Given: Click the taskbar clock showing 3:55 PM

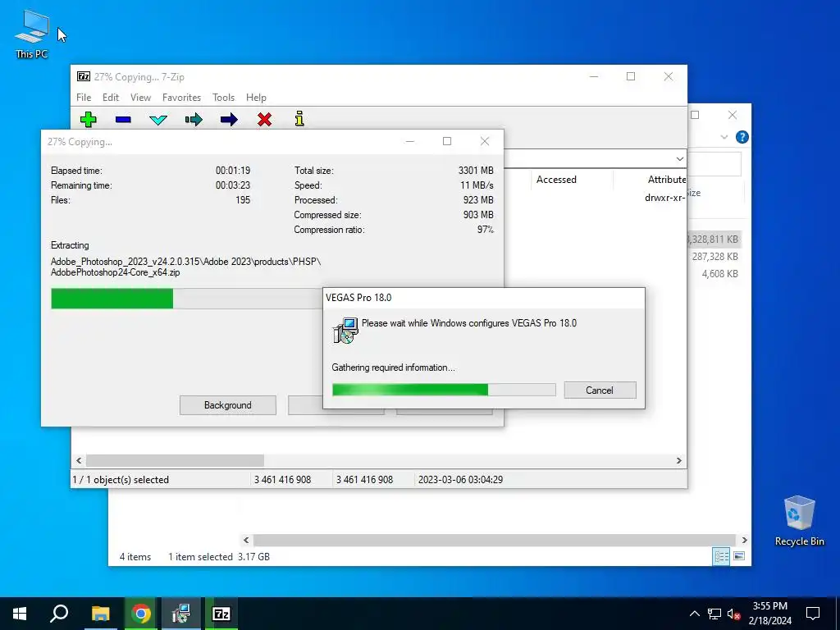Looking at the screenshot, I should pyautogui.click(x=769, y=614).
